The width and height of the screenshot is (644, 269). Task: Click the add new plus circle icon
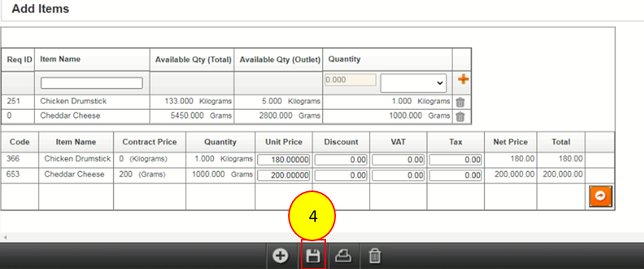tap(280, 256)
